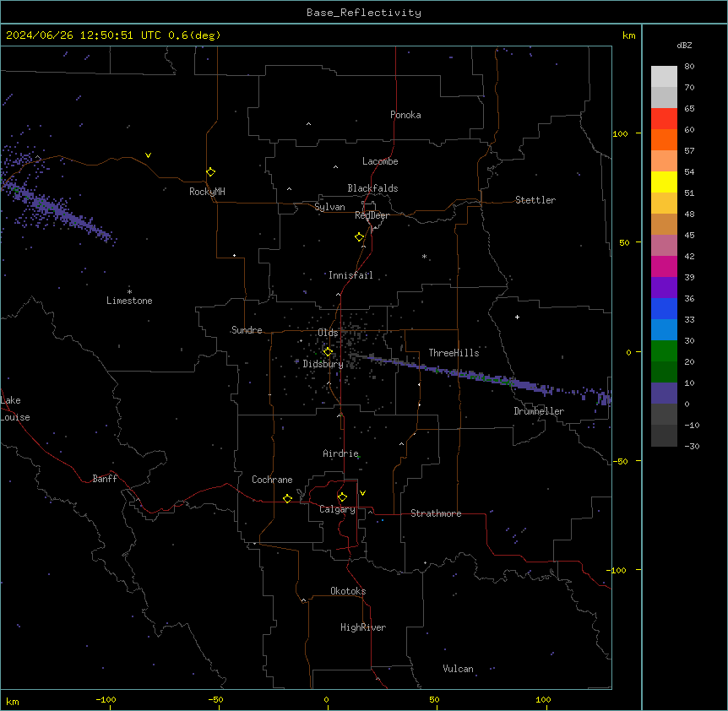Click the Cochrane label

[272, 480]
